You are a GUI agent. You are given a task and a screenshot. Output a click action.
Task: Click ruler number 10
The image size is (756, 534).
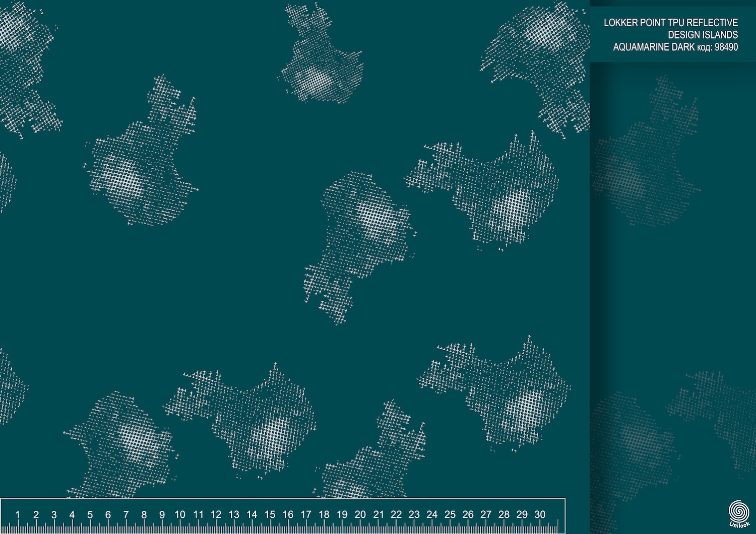tap(180, 515)
